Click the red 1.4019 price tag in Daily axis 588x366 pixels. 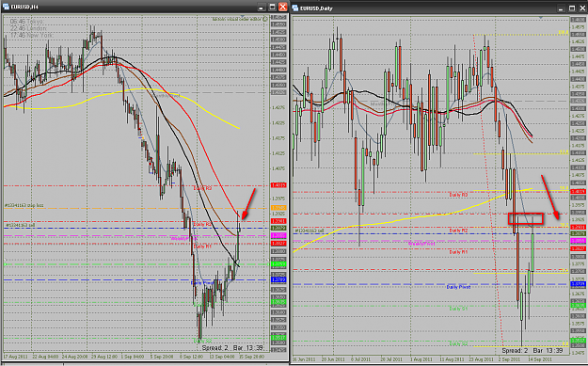578,192
